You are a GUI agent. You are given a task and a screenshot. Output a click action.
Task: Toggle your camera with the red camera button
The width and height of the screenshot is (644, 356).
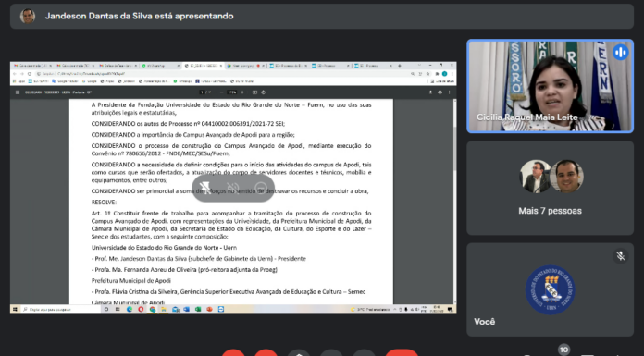point(266,352)
